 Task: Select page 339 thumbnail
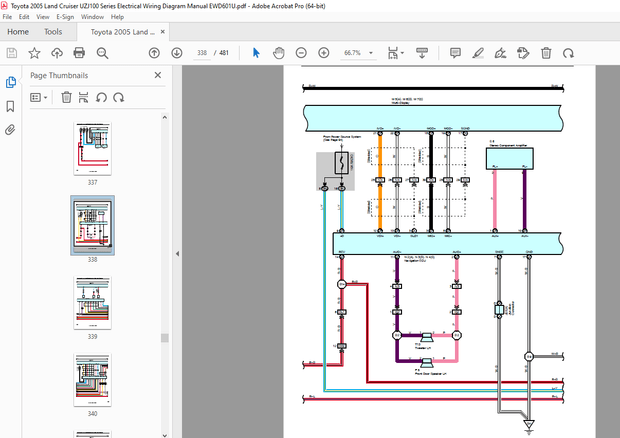click(x=93, y=303)
